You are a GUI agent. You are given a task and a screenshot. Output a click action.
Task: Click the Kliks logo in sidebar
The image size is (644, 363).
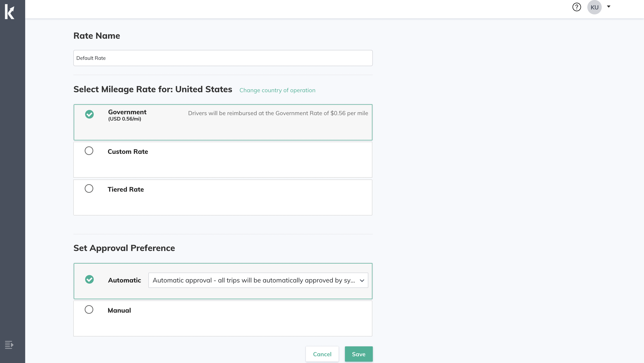pos(10,11)
